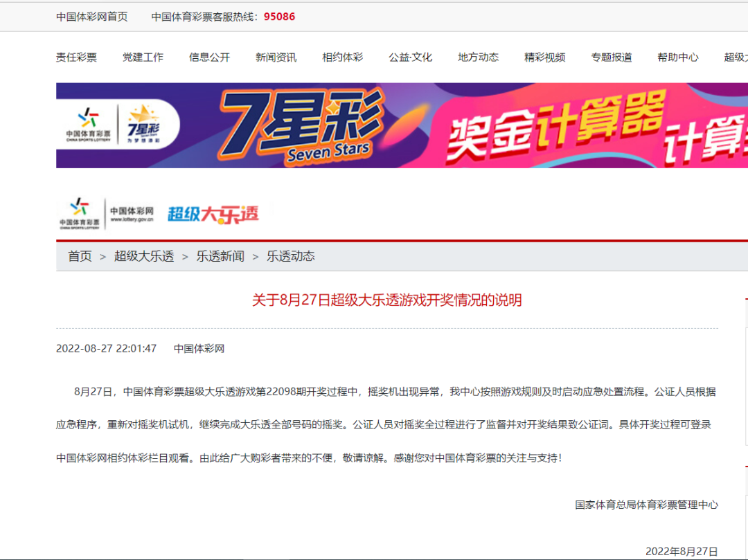Go to 首页 in breadcrumb
Screen dimensions: 748x560
coord(80,256)
